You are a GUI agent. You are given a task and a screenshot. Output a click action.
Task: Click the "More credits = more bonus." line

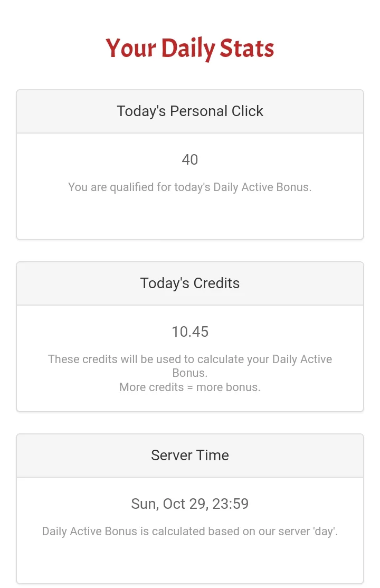pyautogui.click(x=190, y=387)
